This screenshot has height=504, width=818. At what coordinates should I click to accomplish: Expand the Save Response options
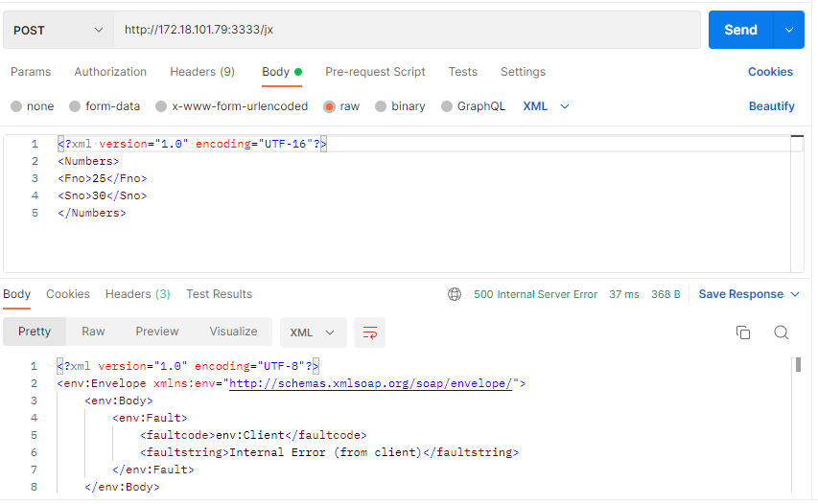pos(795,294)
